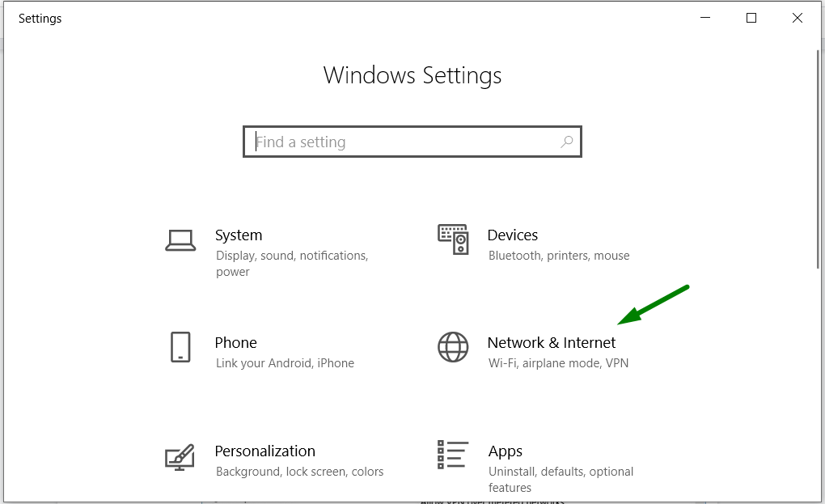Click "Bluetooth, printers, mouse" description
The width and height of the screenshot is (825, 504).
(x=559, y=256)
